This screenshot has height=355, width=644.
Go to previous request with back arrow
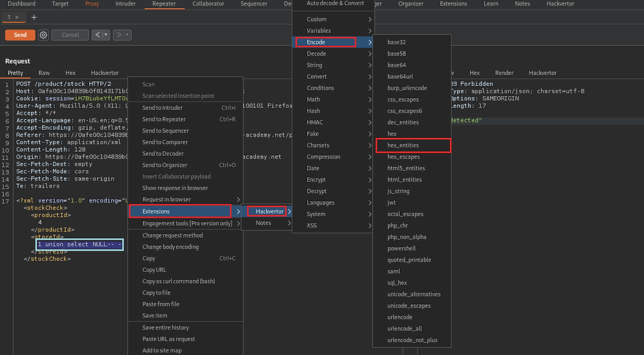coord(97,35)
